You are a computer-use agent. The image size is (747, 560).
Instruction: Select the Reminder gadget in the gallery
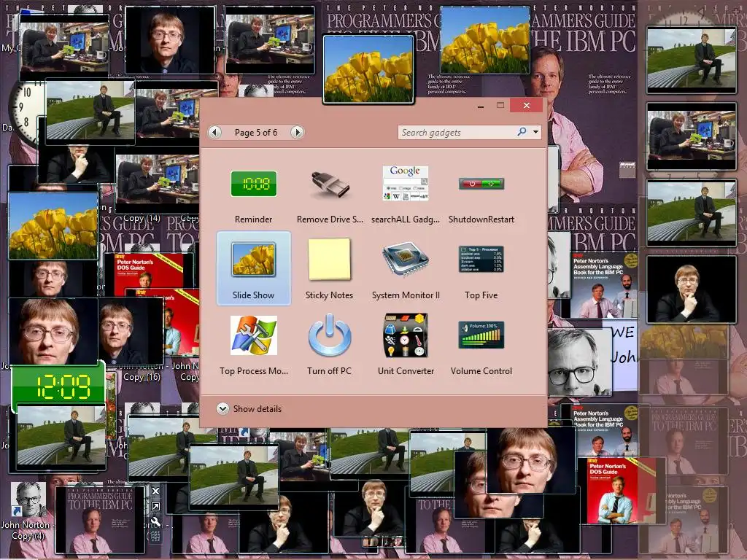[253, 194]
